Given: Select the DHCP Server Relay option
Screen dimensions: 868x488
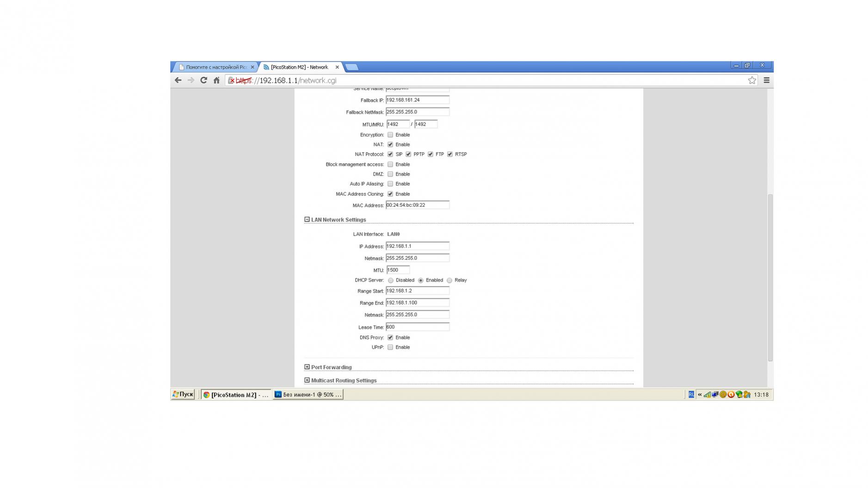Looking at the screenshot, I should [449, 280].
